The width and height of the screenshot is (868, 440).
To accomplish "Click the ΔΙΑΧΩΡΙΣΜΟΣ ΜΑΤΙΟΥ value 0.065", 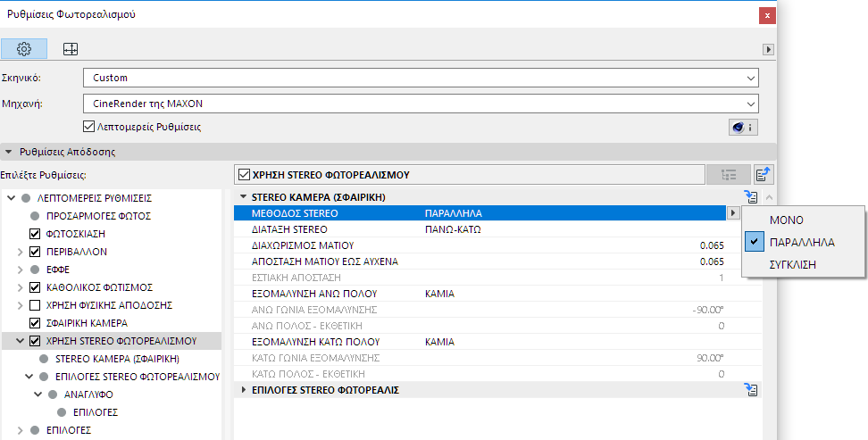I will (712, 245).
